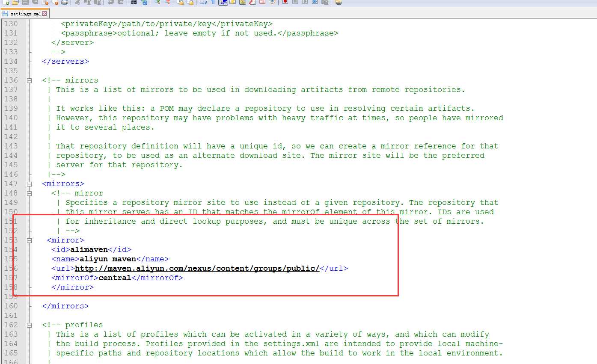Click 'server for that repository.' comment line

point(115,165)
